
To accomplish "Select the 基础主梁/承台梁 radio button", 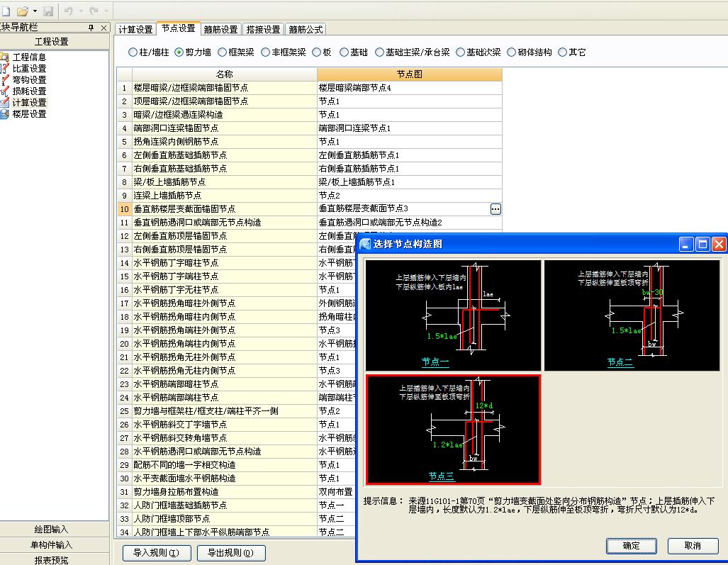I will [x=379, y=52].
